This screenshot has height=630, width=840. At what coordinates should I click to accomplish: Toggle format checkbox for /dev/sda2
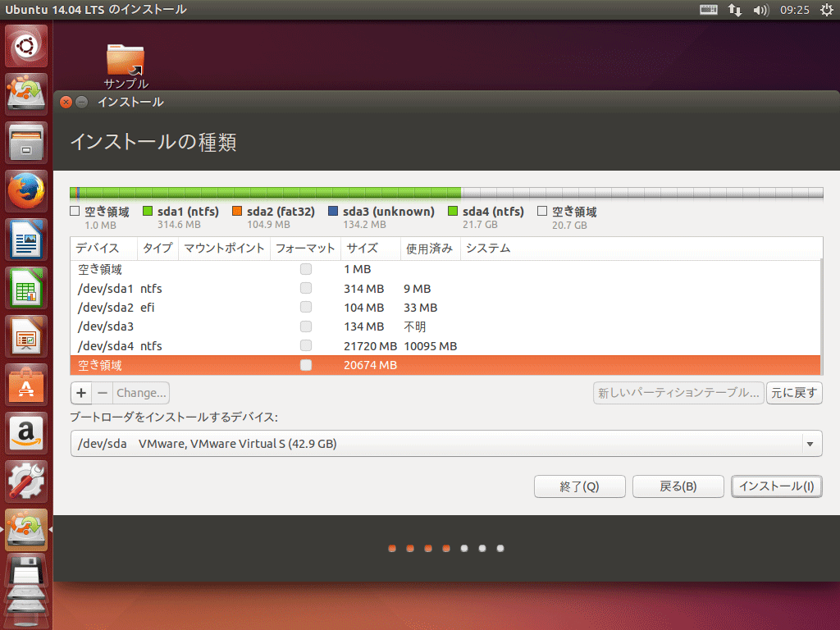(306, 307)
